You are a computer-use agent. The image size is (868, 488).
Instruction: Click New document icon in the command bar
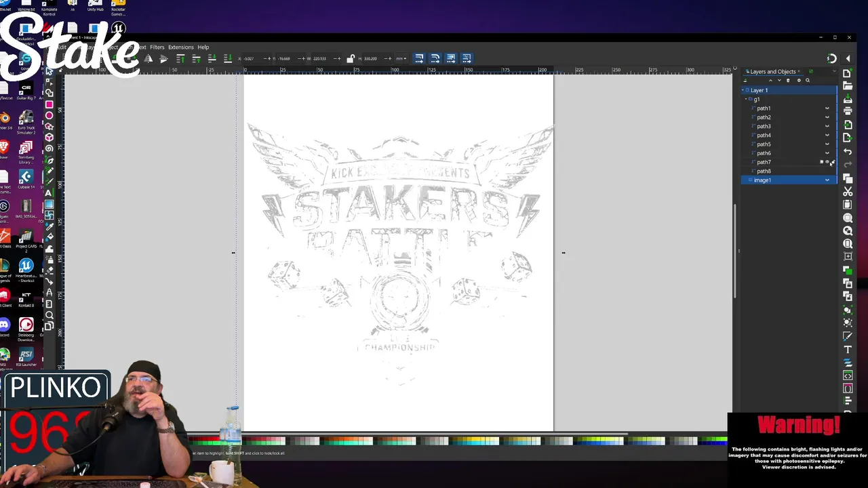pos(847,73)
